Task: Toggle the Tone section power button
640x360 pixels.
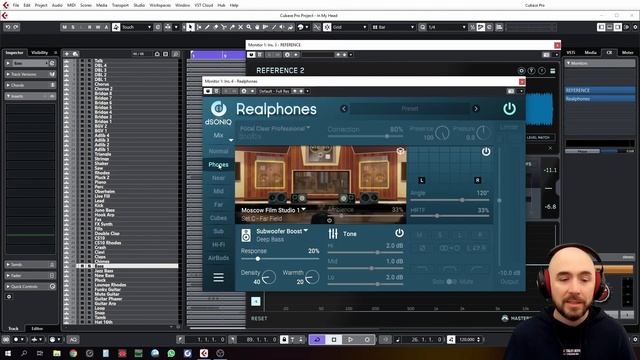Action: (x=399, y=233)
